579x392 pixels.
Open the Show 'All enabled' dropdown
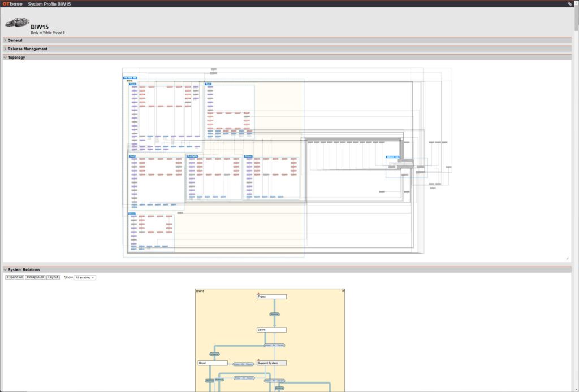[85, 277]
